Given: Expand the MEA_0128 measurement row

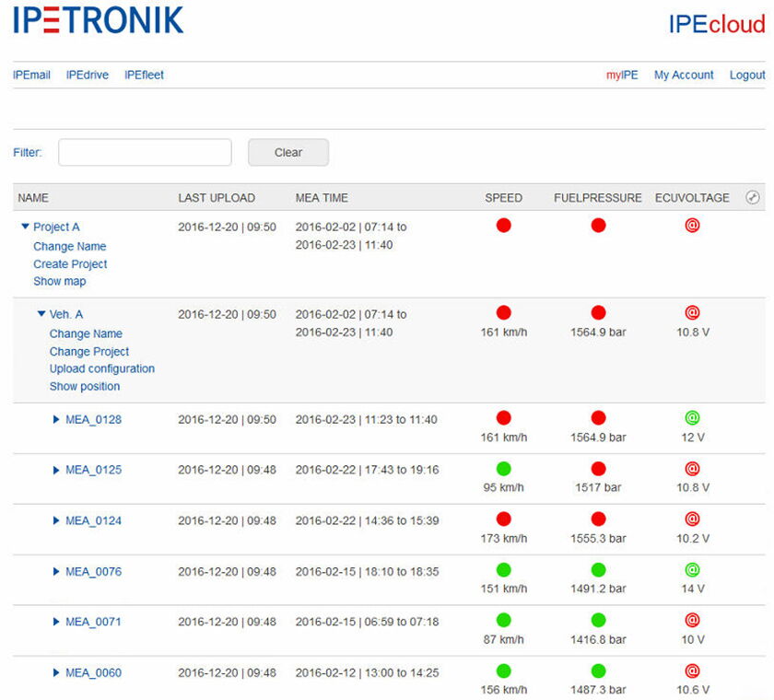Looking at the screenshot, I should click(x=57, y=420).
